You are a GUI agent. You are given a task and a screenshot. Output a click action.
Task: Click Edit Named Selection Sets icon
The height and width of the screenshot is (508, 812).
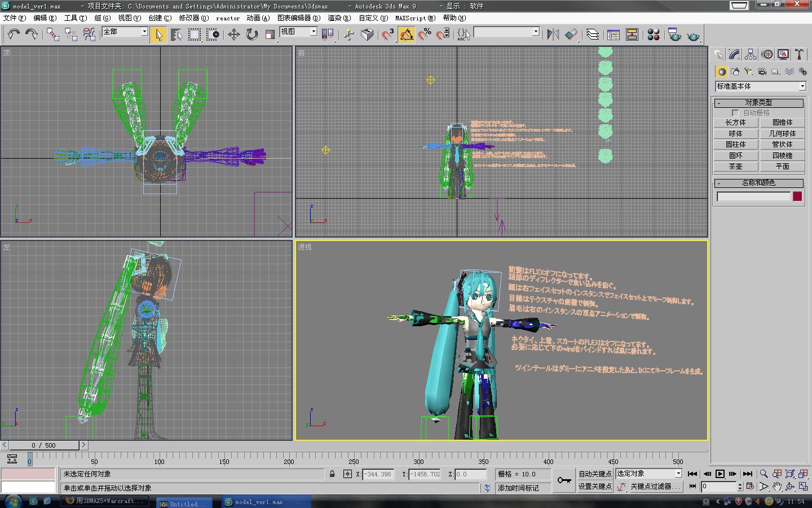464,34
